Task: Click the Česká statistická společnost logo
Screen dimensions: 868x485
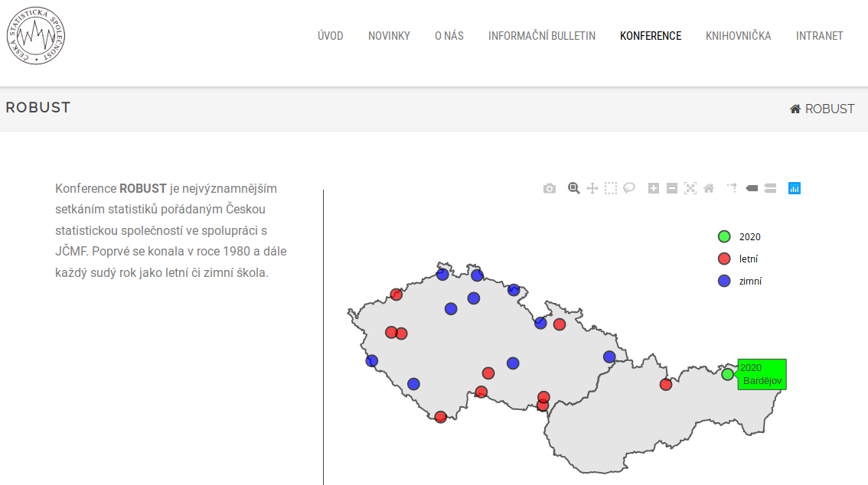Action: [x=36, y=36]
